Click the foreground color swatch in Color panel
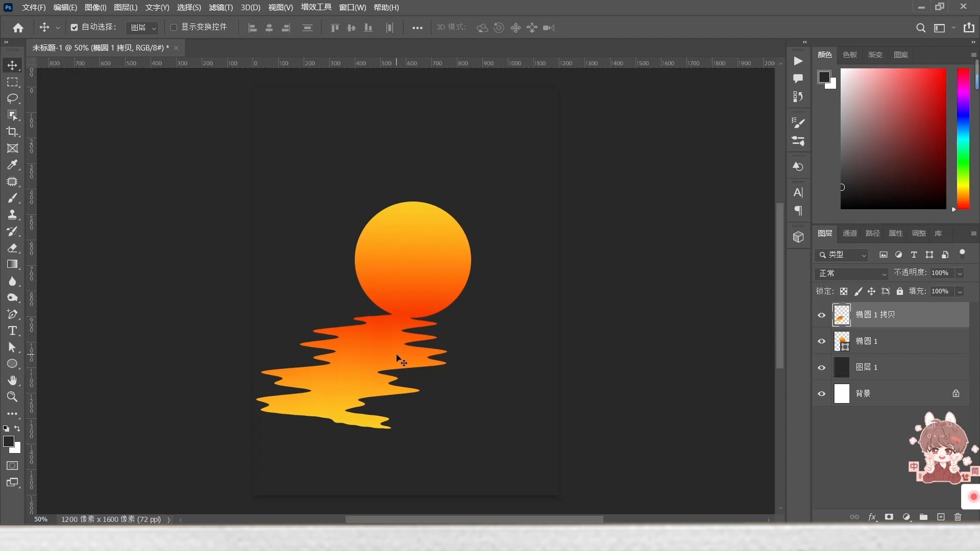The image size is (980, 551). click(x=824, y=77)
